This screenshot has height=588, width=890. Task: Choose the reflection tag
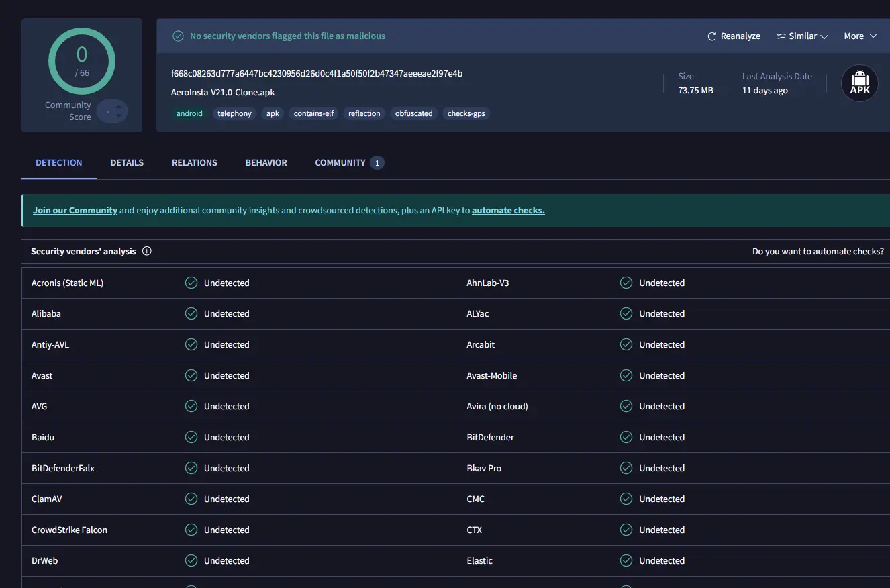(364, 114)
